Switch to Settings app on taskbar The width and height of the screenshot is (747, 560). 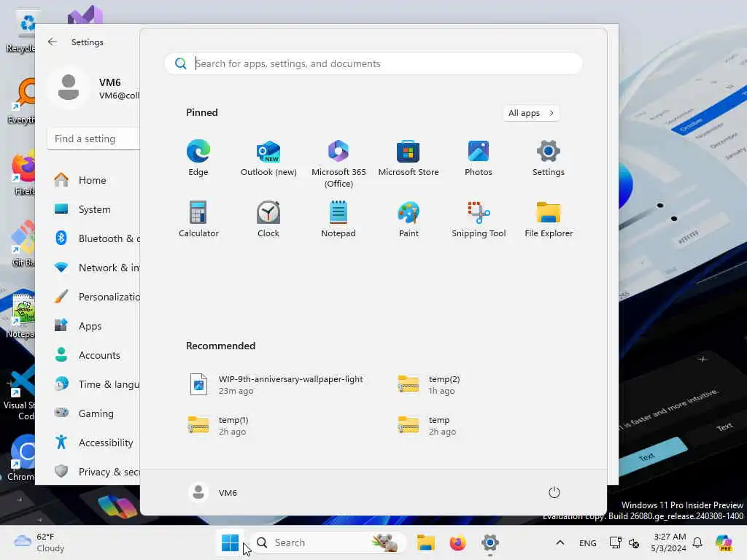[489, 542]
